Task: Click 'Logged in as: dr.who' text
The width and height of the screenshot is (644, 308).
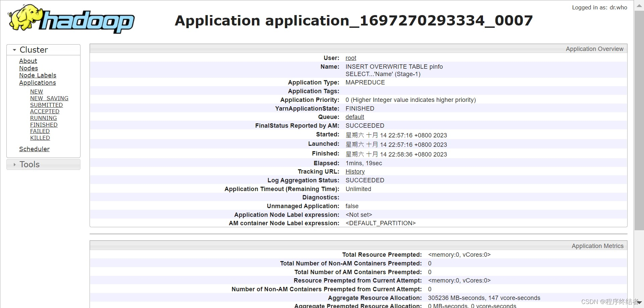Action: point(599,7)
